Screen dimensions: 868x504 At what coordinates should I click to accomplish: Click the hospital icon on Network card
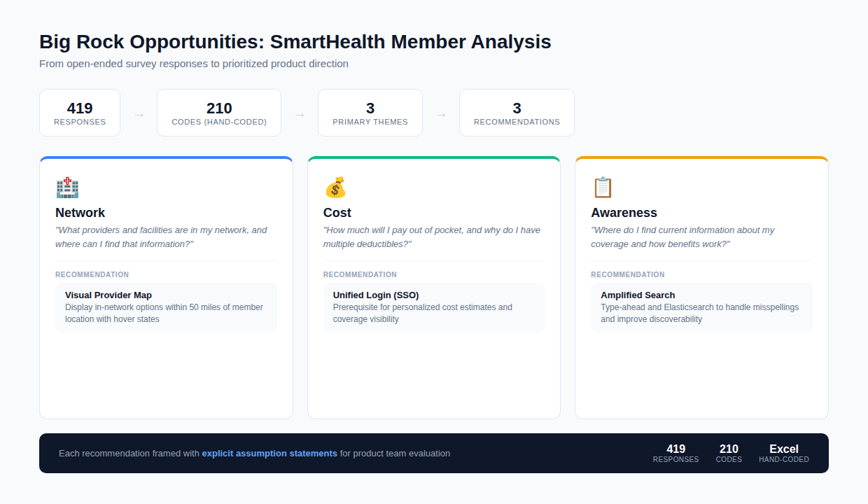tap(67, 188)
